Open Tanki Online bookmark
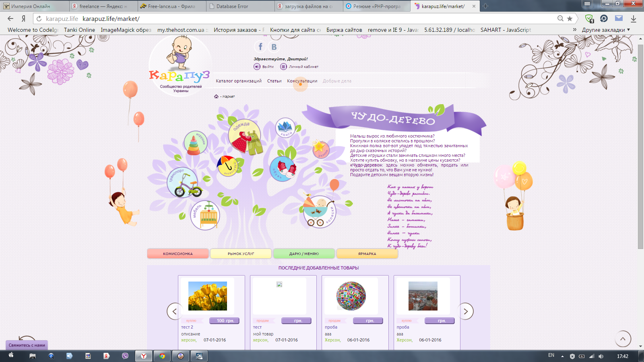Image resolution: width=644 pixels, height=362 pixels. 79,30
